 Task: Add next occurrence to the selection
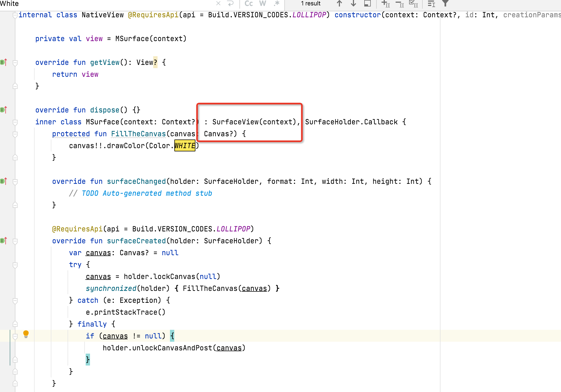click(385, 4)
